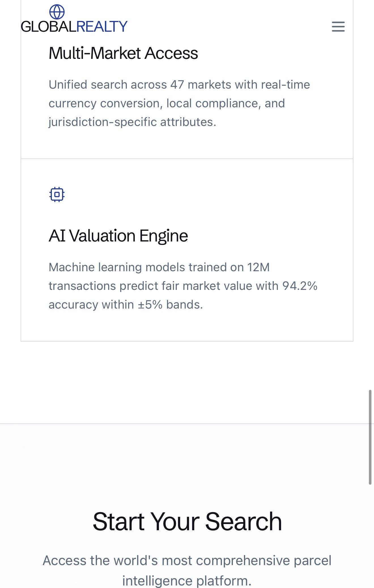Click the page scrollbar thumb
The height and width of the screenshot is (588, 374).
[370, 437]
